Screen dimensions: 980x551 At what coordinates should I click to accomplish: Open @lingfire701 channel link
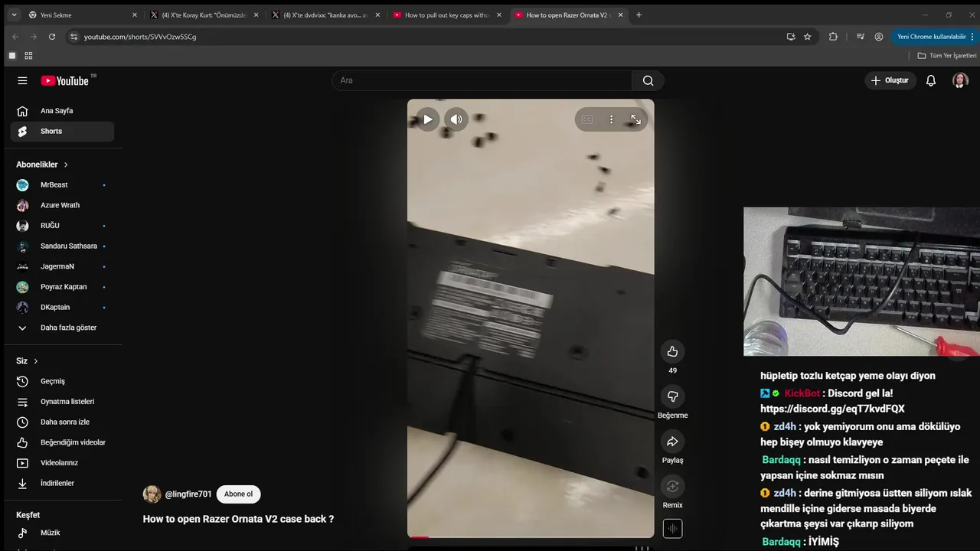point(188,494)
